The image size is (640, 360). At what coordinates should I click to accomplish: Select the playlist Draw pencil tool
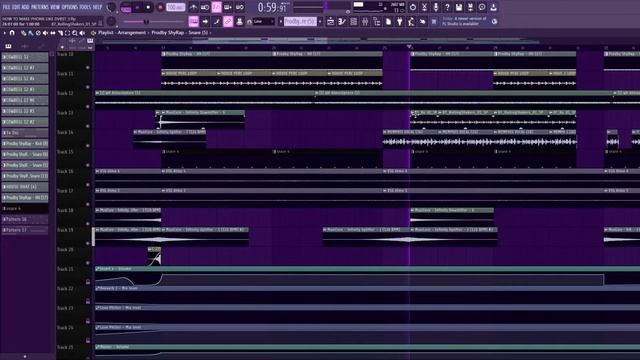23,33
